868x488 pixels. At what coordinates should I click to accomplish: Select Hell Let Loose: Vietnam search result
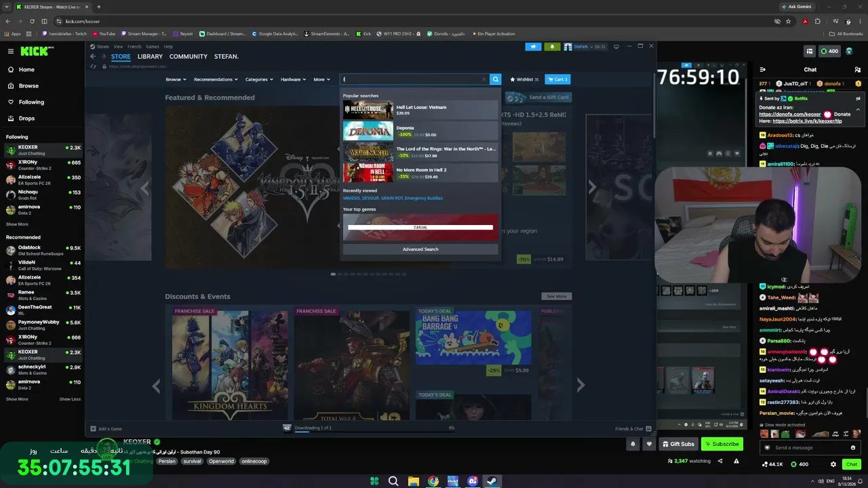420,110
